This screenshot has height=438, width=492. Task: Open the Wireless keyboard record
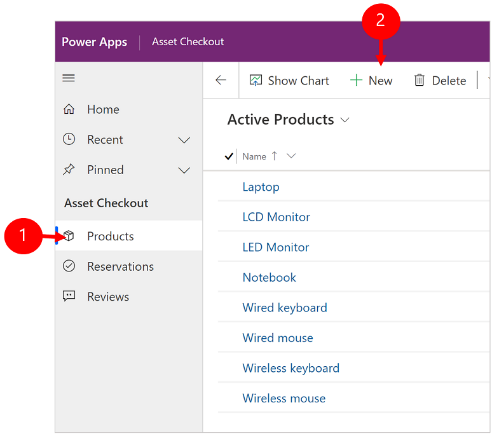coord(291,368)
